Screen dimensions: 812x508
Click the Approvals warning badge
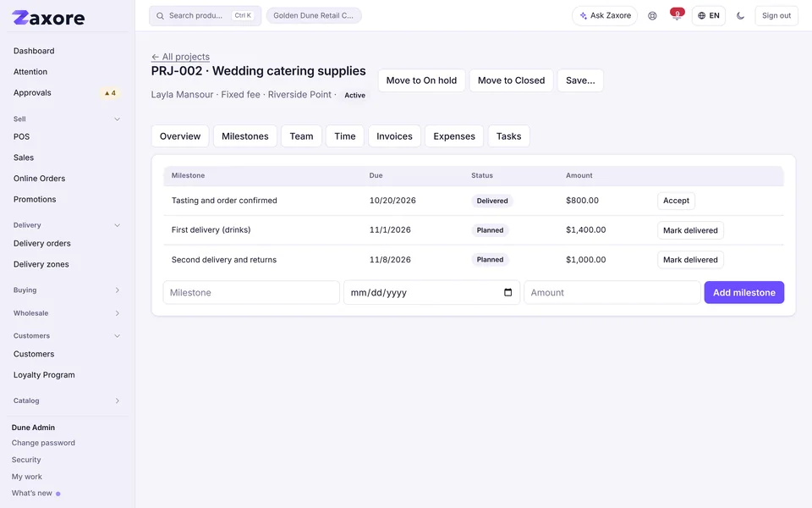point(110,93)
